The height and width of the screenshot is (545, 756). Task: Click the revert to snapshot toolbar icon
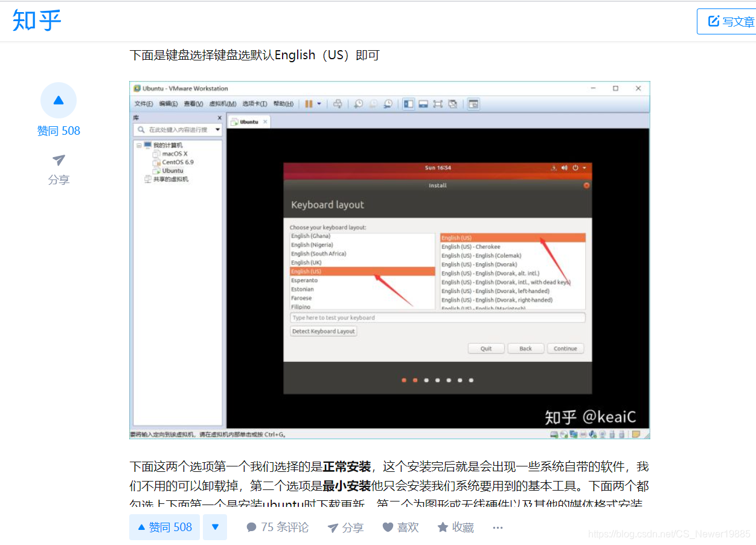(373, 104)
